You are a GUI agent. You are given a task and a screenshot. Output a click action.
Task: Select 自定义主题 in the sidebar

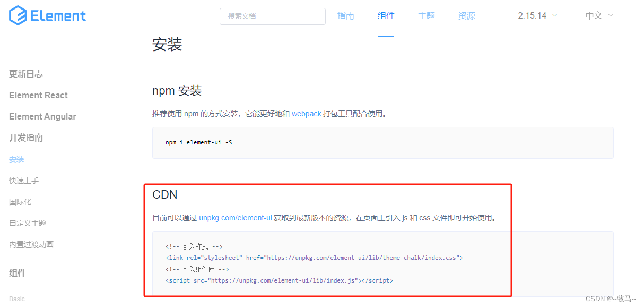(x=28, y=223)
